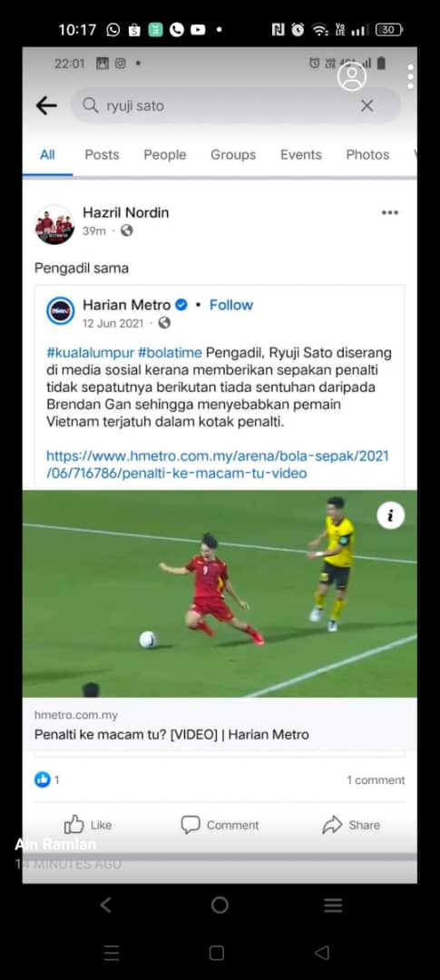The width and height of the screenshot is (440, 980).
Task: Open the hmetro.com.my article link
Action: point(218,465)
